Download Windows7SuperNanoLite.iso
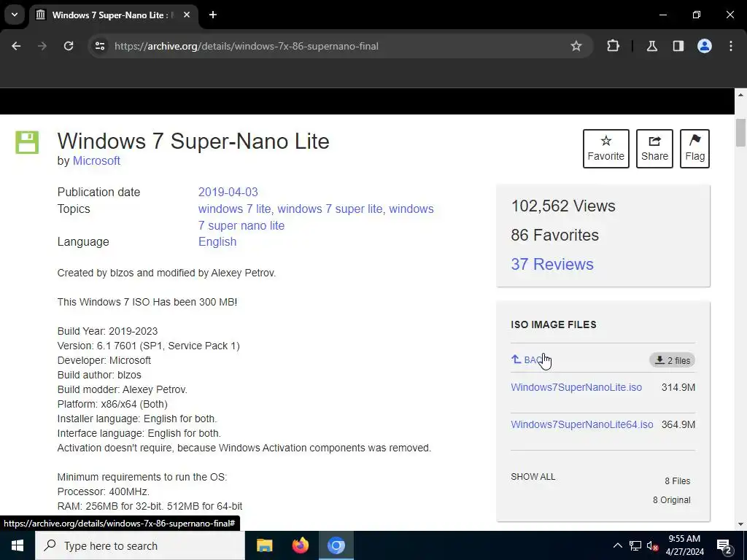Screen dimensions: 747x560 pyautogui.click(x=576, y=387)
